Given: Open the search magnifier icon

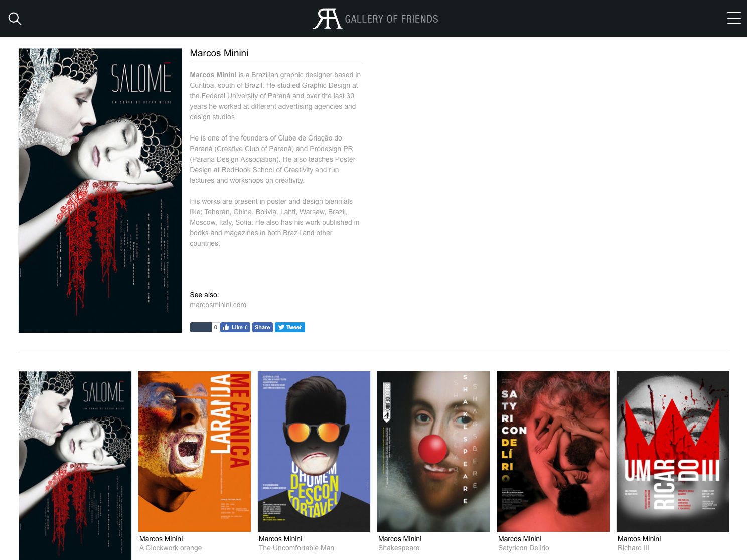Looking at the screenshot, I should 15,19.
